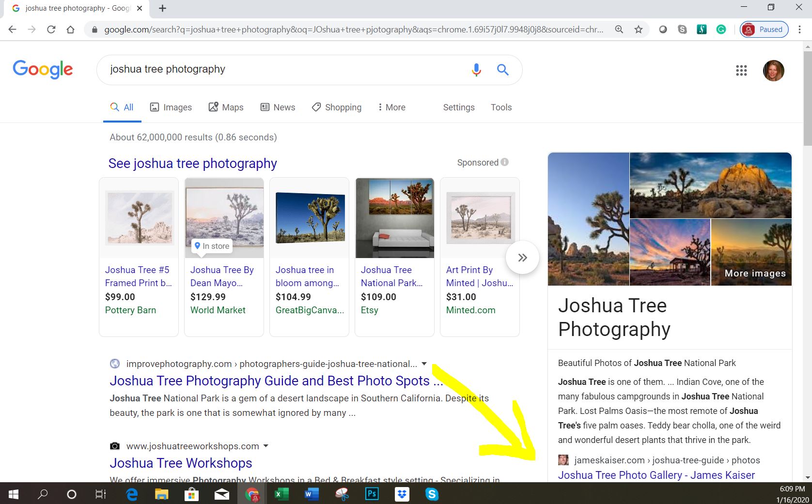812x504 pixels.
Task: Close the joshua tree photography tab
Action: (x=140, y=8)
